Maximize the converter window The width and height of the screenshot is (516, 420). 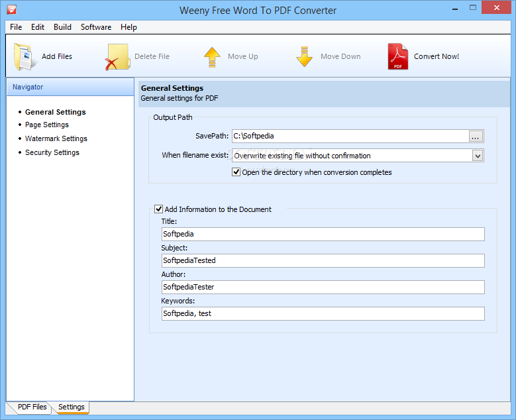[473, 7]
